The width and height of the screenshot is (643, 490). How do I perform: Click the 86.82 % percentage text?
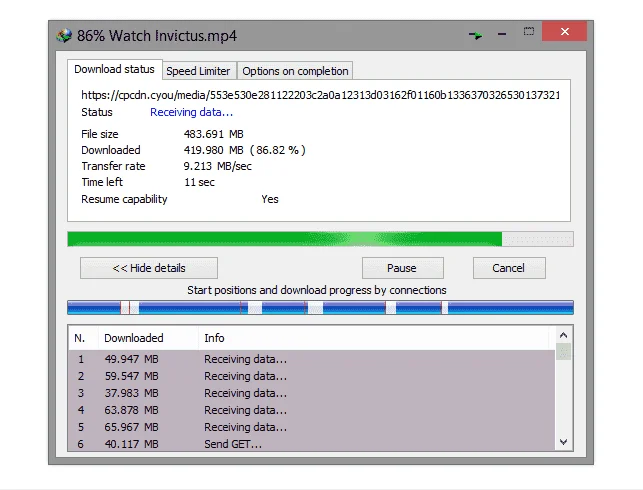pyautogui.click(x=278, y=150)
